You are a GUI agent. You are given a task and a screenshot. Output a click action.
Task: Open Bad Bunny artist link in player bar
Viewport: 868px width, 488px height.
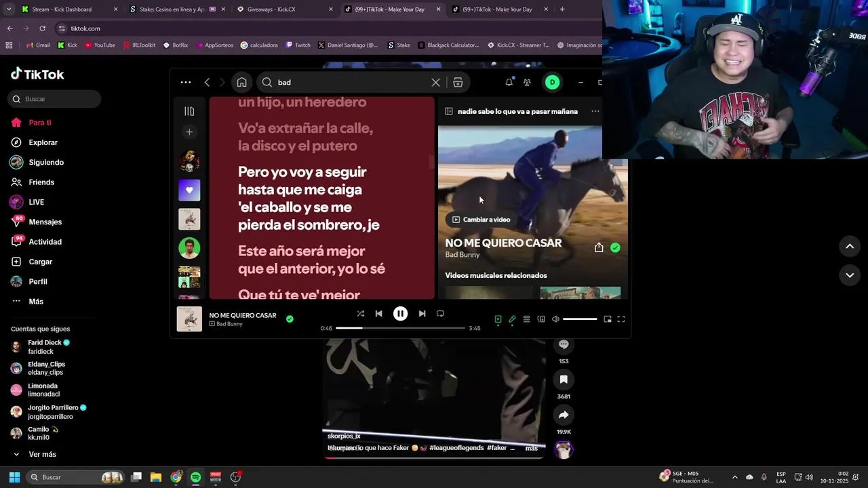[x=229, y=324]
